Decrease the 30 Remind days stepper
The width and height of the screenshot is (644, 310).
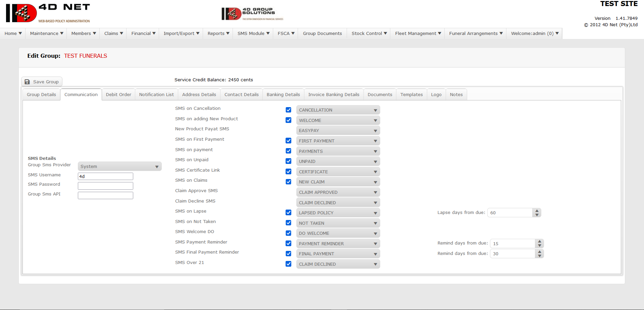tap(540, 256)
